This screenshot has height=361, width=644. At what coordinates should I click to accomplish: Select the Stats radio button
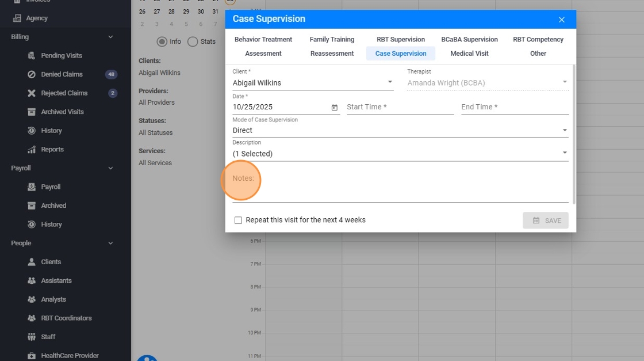click(193, 41)
